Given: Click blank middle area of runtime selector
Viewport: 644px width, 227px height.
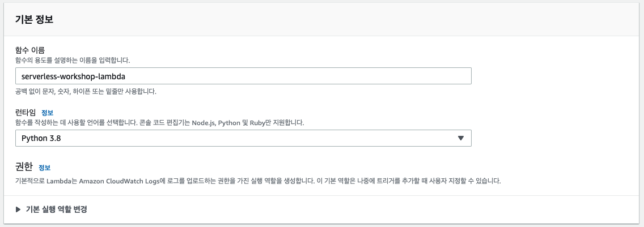Looking at the screenshot, I should point(259,138).
